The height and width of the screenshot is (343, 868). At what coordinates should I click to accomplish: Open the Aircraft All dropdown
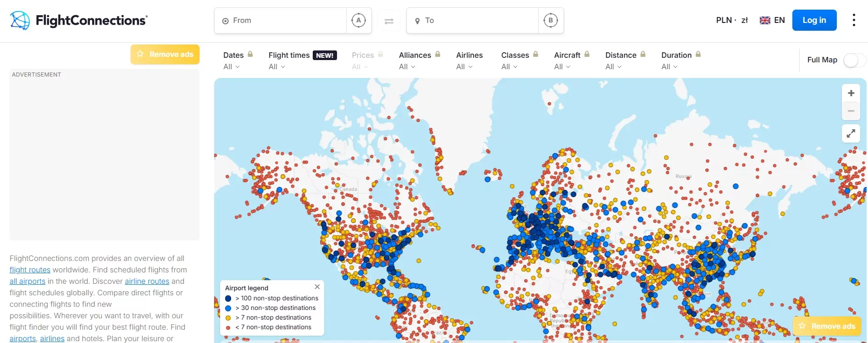[562, 67]
